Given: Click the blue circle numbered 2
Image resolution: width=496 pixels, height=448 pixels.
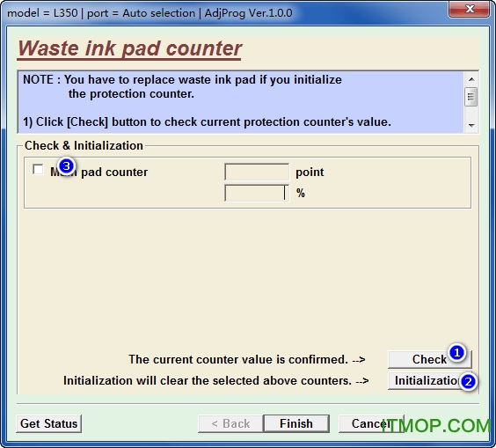Looking at the screenshot, I should pos(468,381).
